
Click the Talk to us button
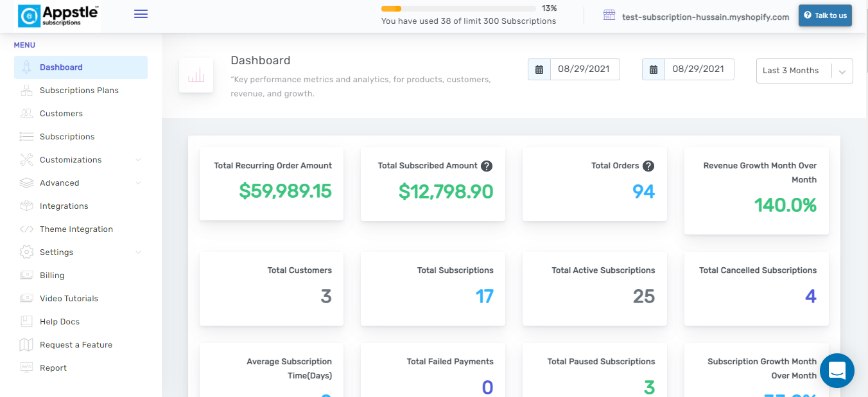(x=825, y=15)
